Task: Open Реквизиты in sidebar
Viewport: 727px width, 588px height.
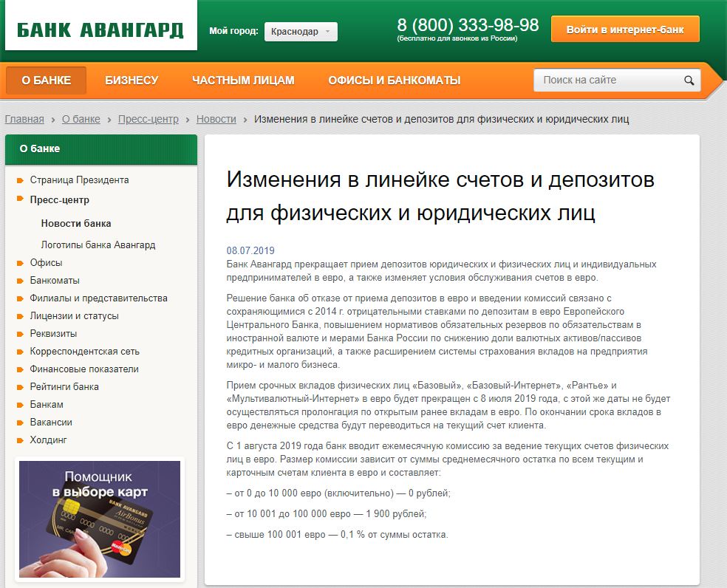Action: tap(53, 334)
